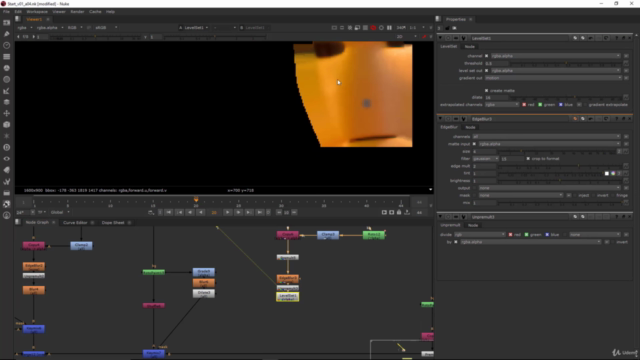Enable gradient extrapolate checkbox
This screenshot has height=360, width=640.
click(x=585, y=105)
